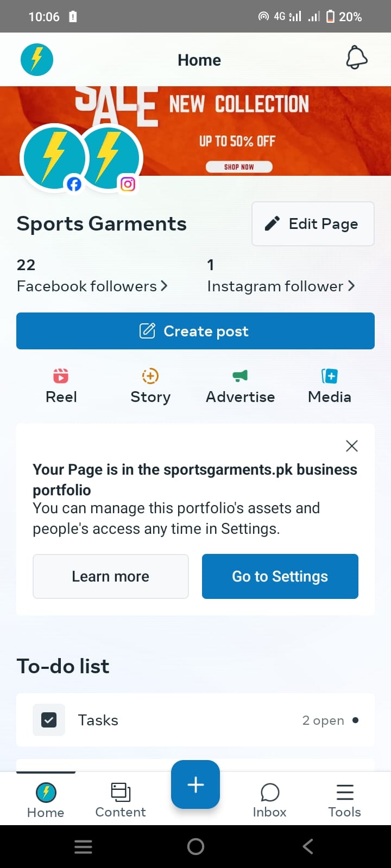Expand the Instagram follower chevron

(351, 286)
